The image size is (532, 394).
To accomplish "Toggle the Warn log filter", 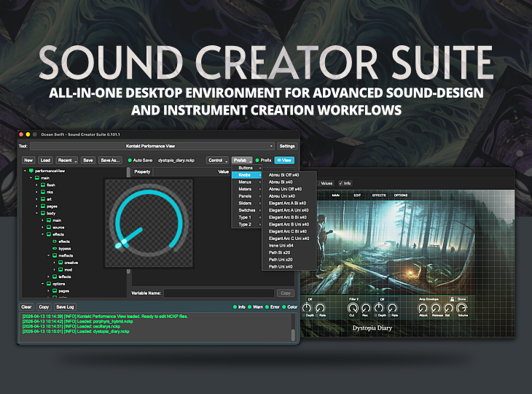I will (250, 307).
